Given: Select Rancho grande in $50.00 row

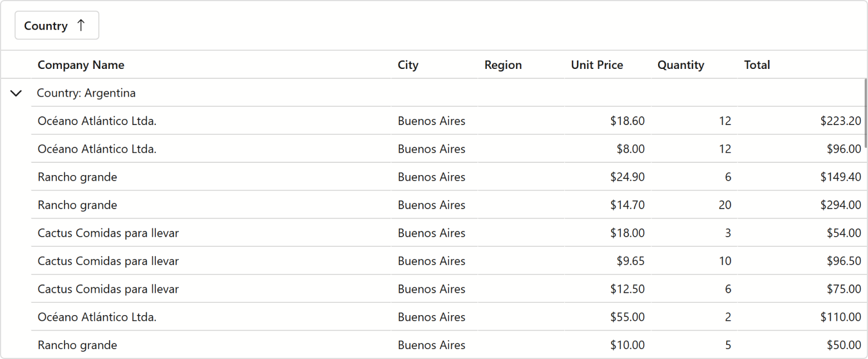Looking at the screenshot, I should point(77,345).
